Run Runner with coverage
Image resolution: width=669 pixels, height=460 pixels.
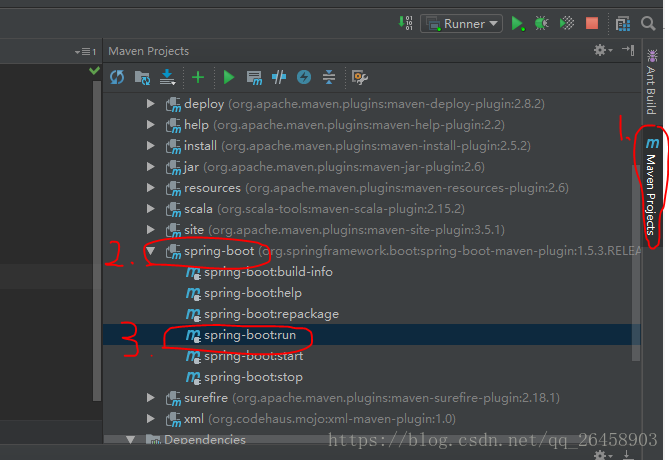point(567,23)
